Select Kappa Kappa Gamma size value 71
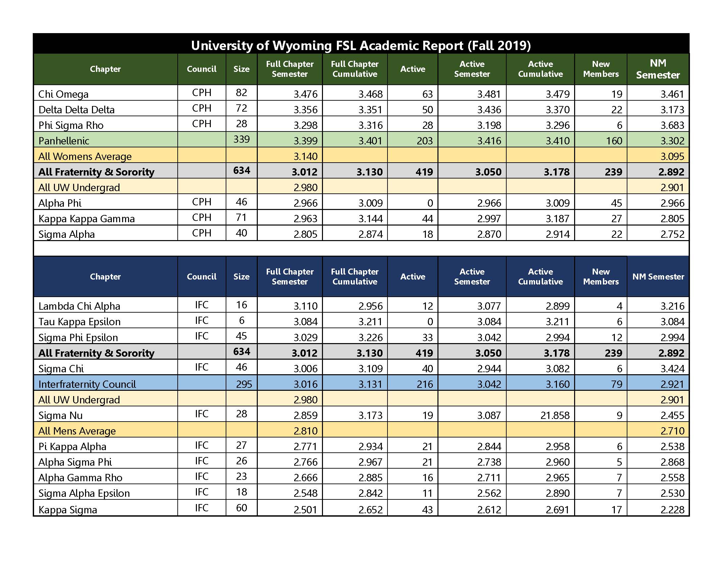 click(x=241, y=217)
